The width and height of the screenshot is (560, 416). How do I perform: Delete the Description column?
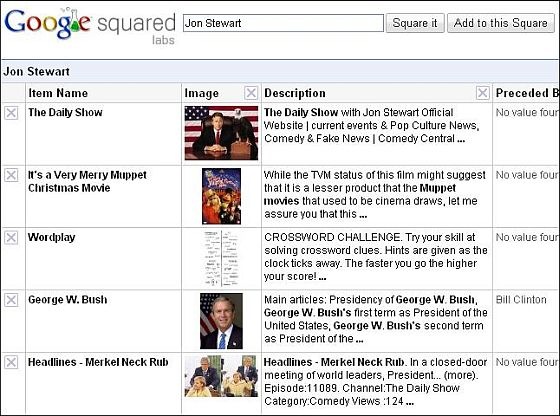pyautogui.click(x=483, y=93)
